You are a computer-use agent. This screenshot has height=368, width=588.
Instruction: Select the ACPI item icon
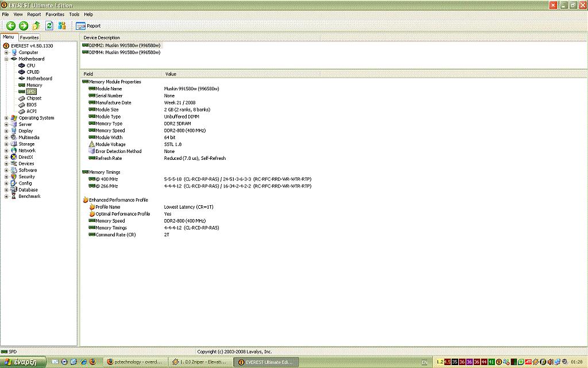click(x=22, y=111)
